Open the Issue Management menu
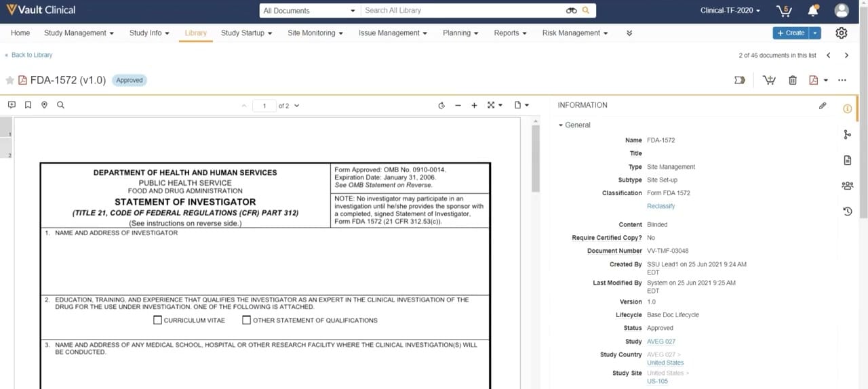 393,33
